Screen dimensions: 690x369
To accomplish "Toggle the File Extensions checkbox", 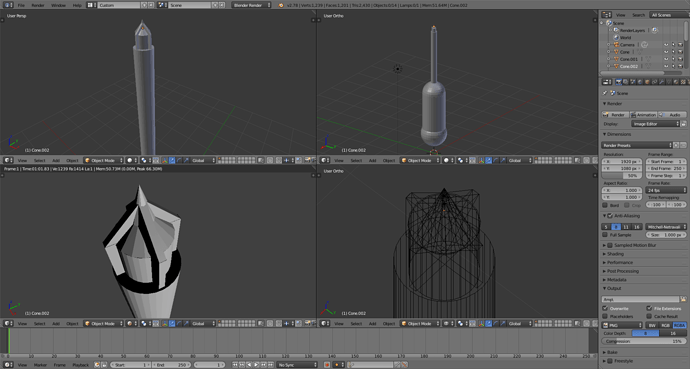I will point(649,308).
